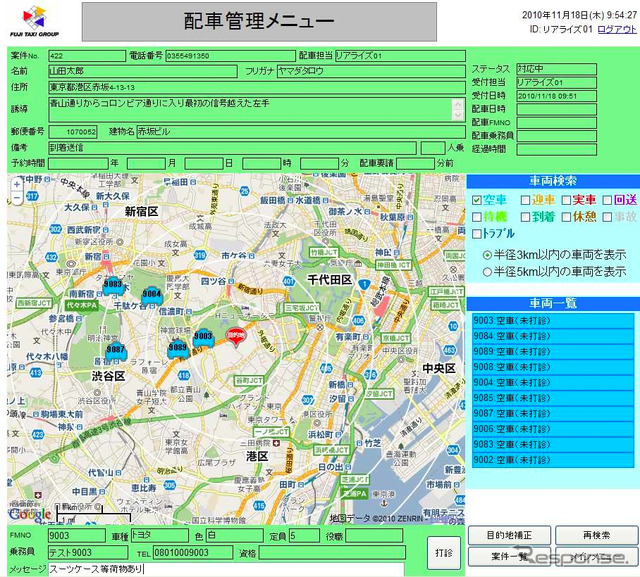Select vehicle row 9087:空車(未打診)
640x577 pixels.
(553, 414)
